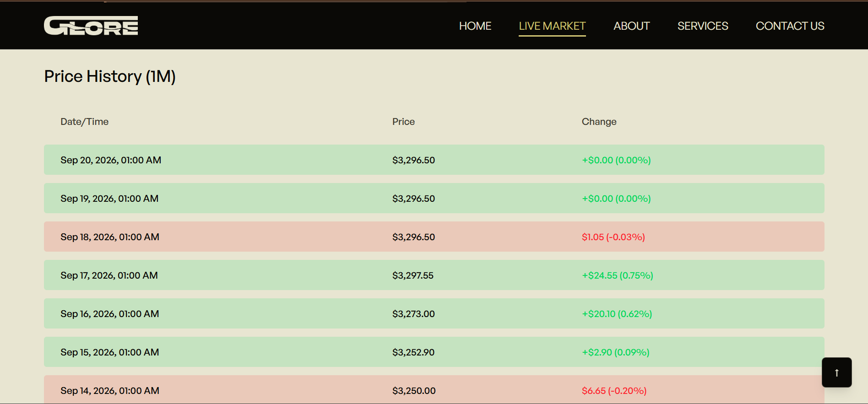Click the $3,296.50 price for Sep 19

click(413, 199)
